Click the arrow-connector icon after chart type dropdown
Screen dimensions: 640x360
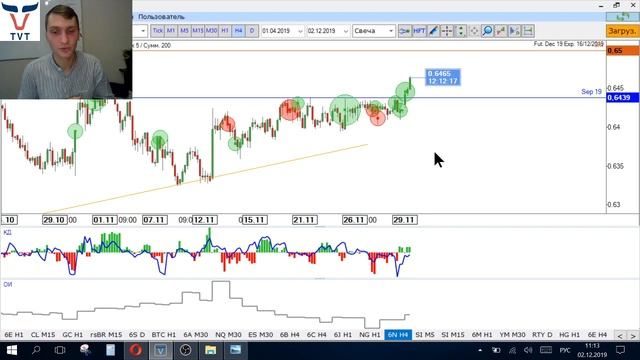pyautogui.click(x=405, y=31)
